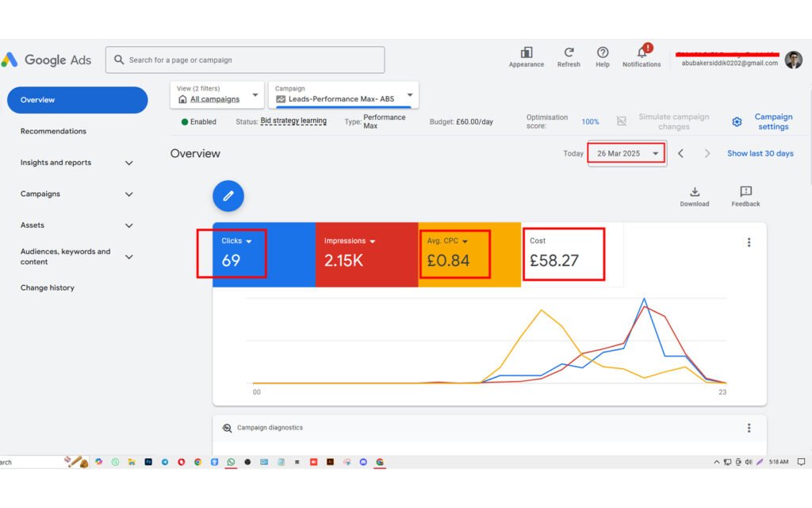Open the 26 Mar 2025 date picker
812x508 pixels.
pos(626,153)
